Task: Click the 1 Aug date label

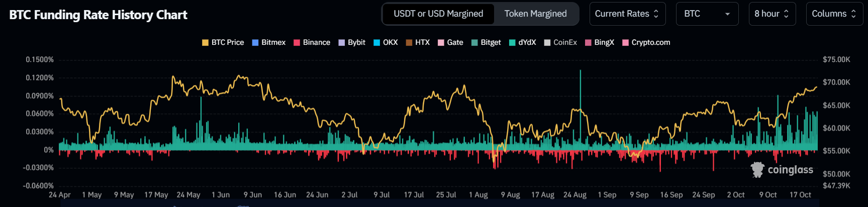Action: (478, 194)
